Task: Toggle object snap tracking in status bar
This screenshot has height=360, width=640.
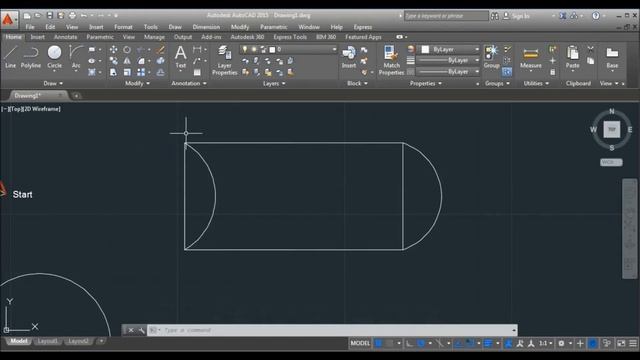Action: 459,343
